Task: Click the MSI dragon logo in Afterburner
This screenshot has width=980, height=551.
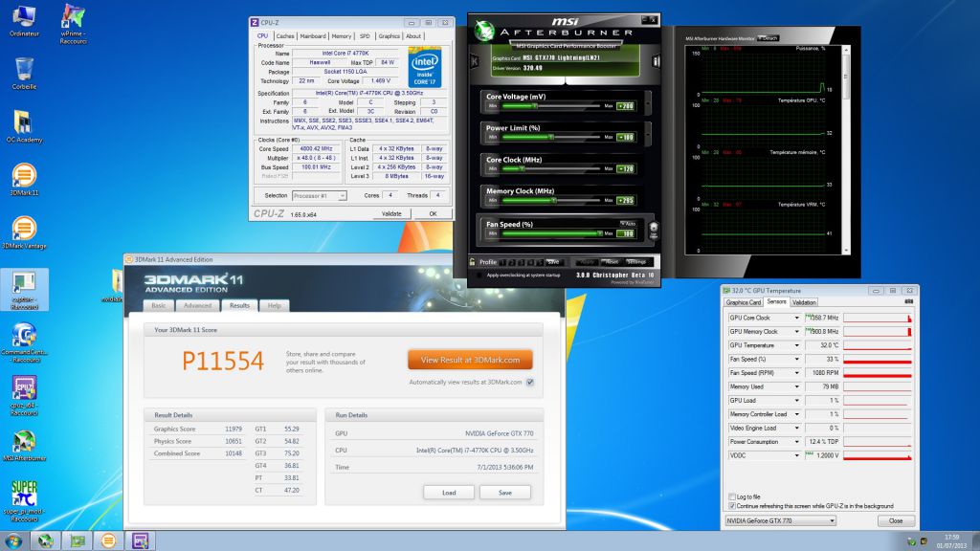Action: pyautogui.click(x=483, y=31)
